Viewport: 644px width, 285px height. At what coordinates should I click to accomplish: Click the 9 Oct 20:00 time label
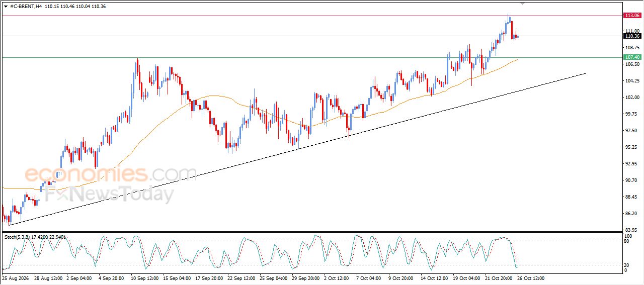(401, 277)
